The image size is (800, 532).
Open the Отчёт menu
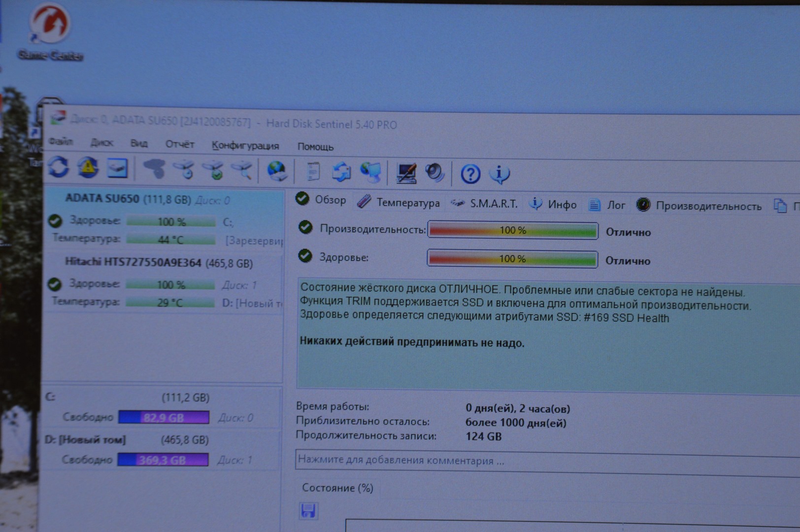180,144
